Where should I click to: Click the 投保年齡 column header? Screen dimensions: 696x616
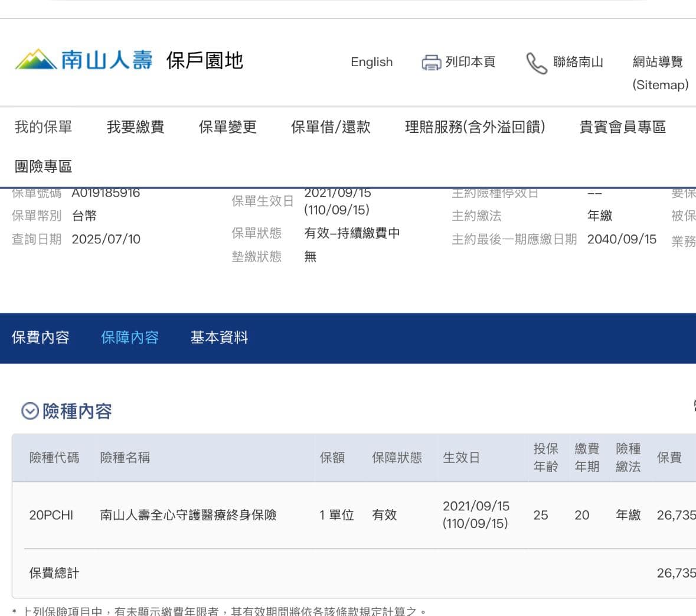[x=545, y=458]
